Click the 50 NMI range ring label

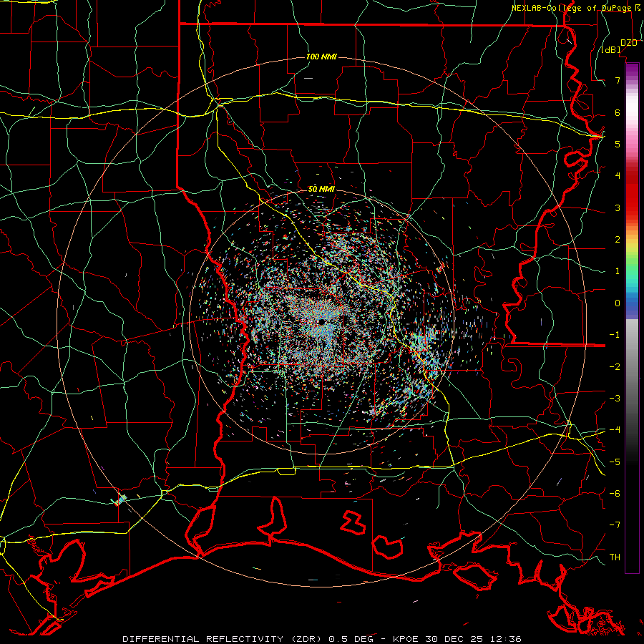321,189
